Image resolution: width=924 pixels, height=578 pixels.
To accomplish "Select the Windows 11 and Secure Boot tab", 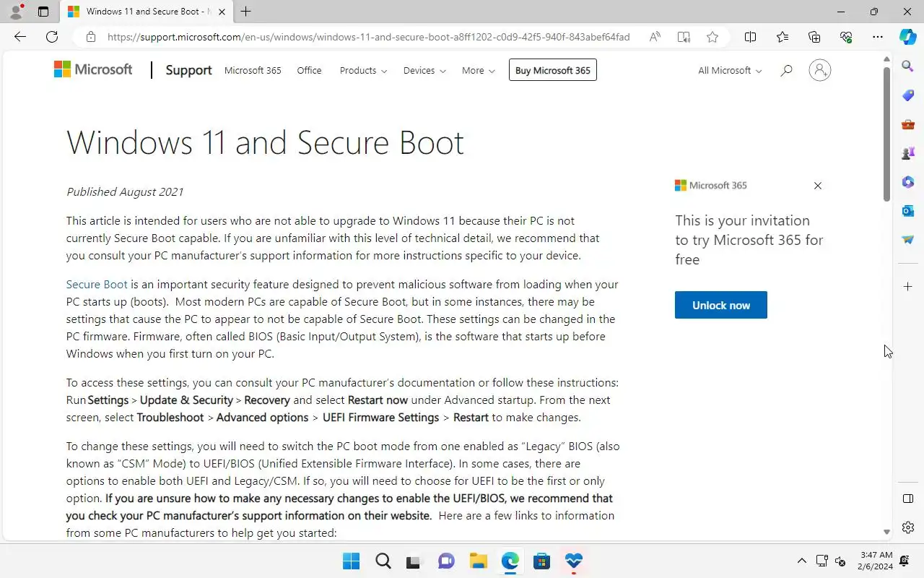I will 146,12.
